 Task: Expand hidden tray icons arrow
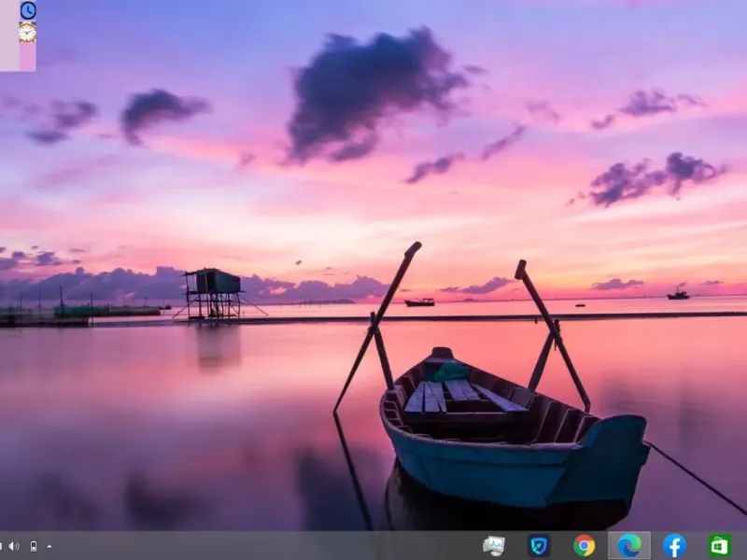click(x=49, y=546)
